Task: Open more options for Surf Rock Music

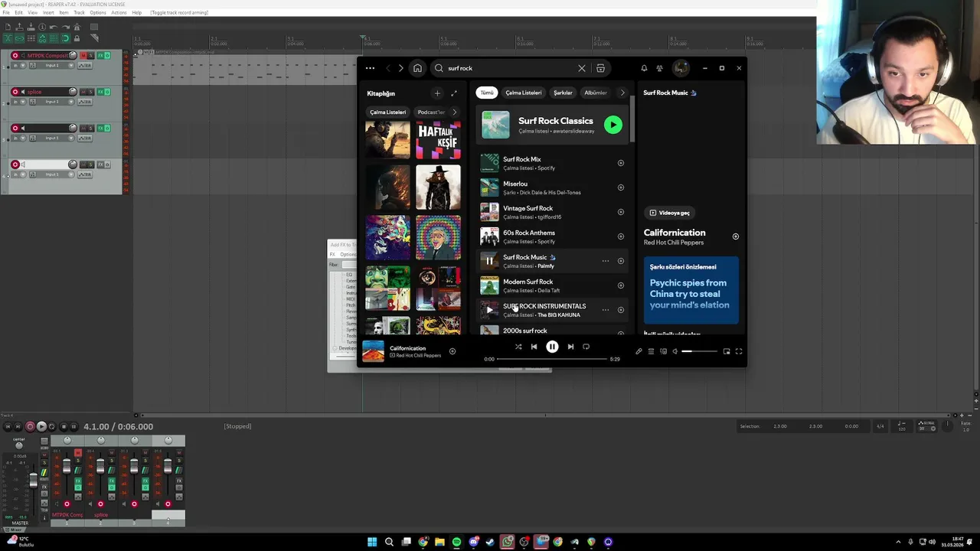Action: point(606,261)
